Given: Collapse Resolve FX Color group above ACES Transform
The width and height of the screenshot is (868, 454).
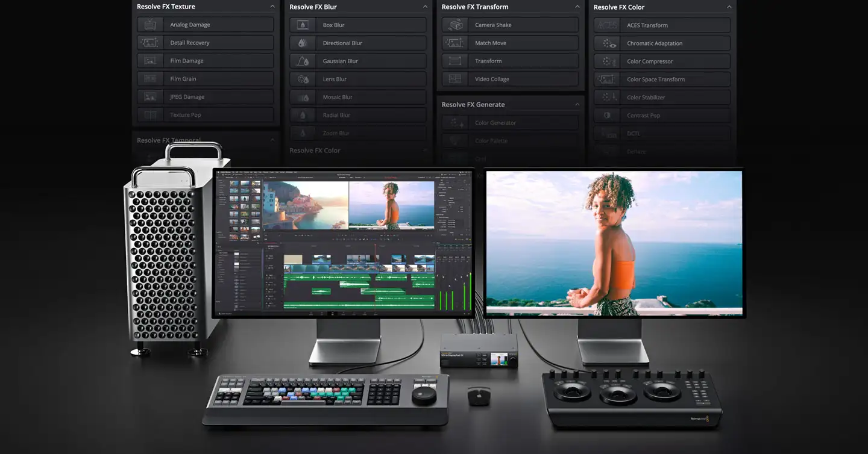Looking at the screenshot, I should 729,7.
